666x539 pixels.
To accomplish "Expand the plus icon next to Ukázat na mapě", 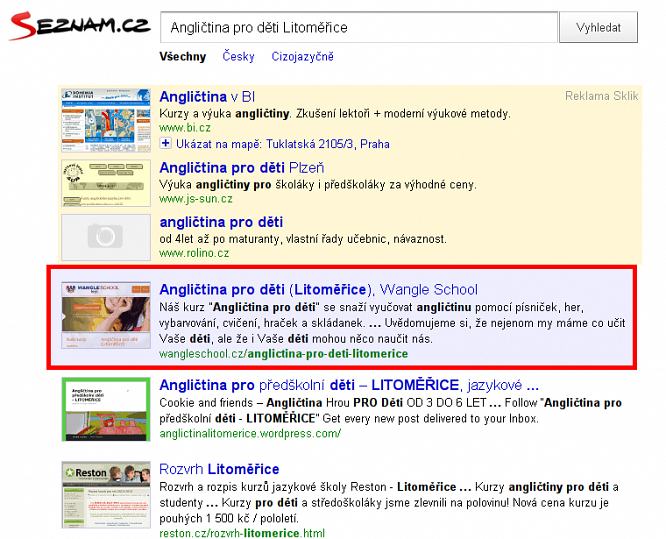I will [166, 143].
